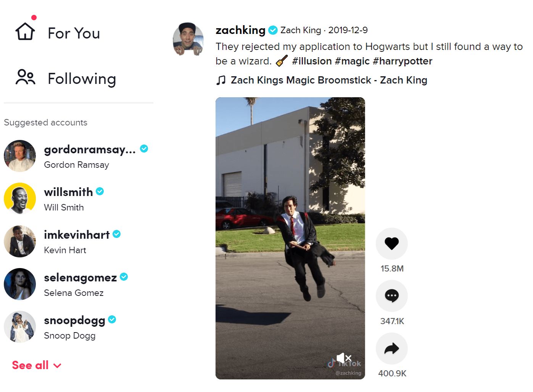Open Zach King's profile via his username
This screenshot has height=392, width=533.
point(240,30)
